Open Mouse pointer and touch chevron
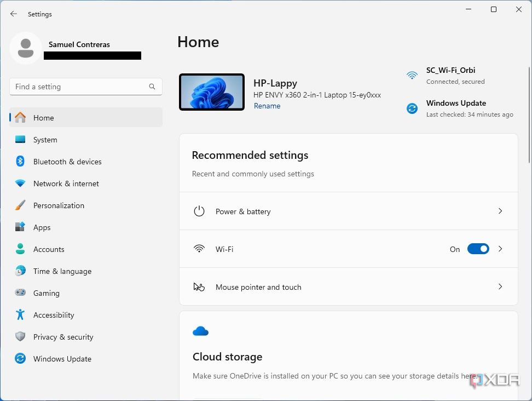 tap(500, 287)
